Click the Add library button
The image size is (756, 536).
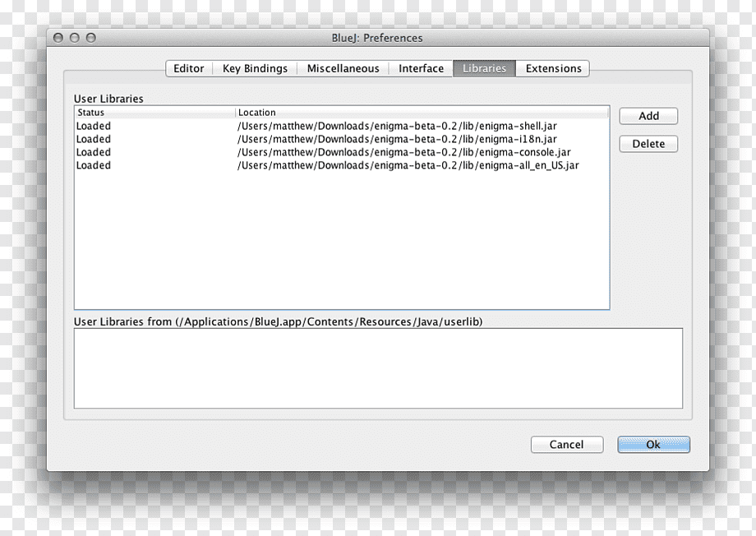pyautogui.click(x=648, y=116)
